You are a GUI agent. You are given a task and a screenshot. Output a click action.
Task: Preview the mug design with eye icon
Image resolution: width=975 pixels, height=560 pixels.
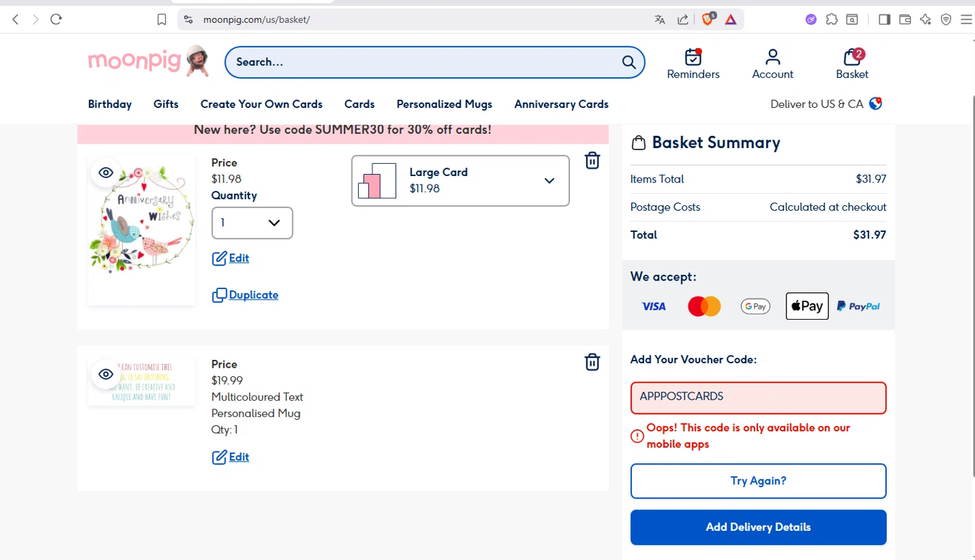point(106,374)
